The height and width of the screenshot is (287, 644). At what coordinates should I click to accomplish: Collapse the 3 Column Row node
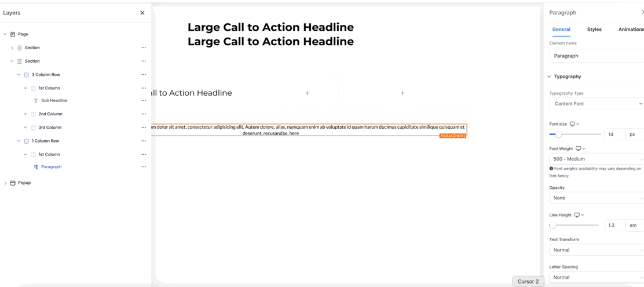coord(19,75)
